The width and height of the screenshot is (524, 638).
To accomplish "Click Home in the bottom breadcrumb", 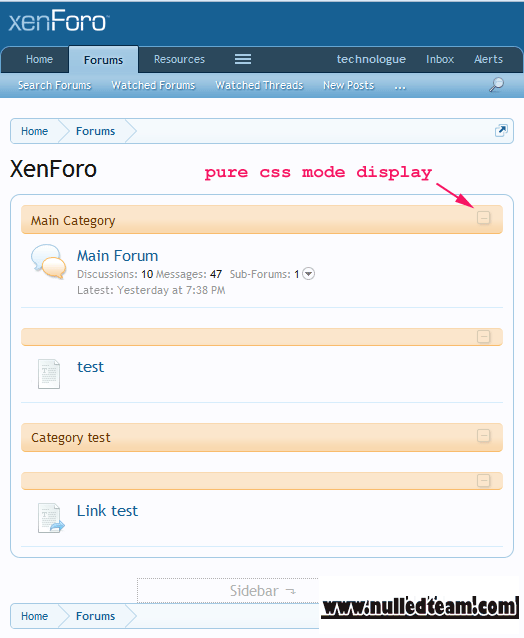I will (x=35, y=616).
